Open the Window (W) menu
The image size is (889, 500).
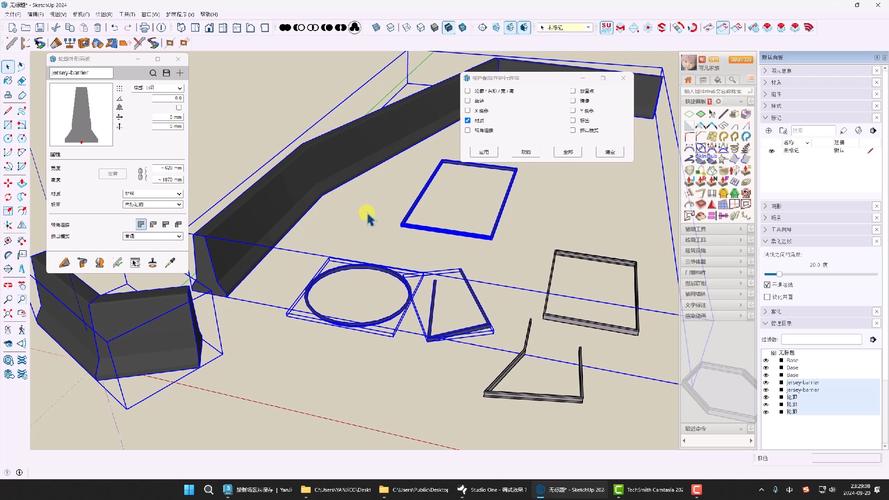click(x=150, y=14)
